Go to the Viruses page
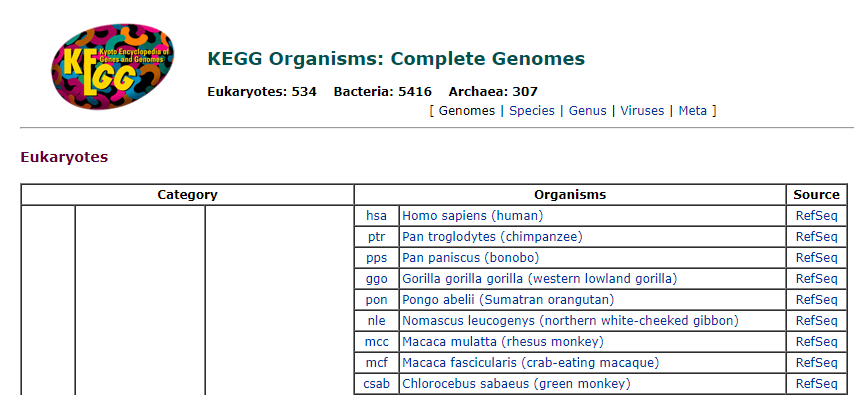This screenshot has height=395, width=854. point(642,111)
